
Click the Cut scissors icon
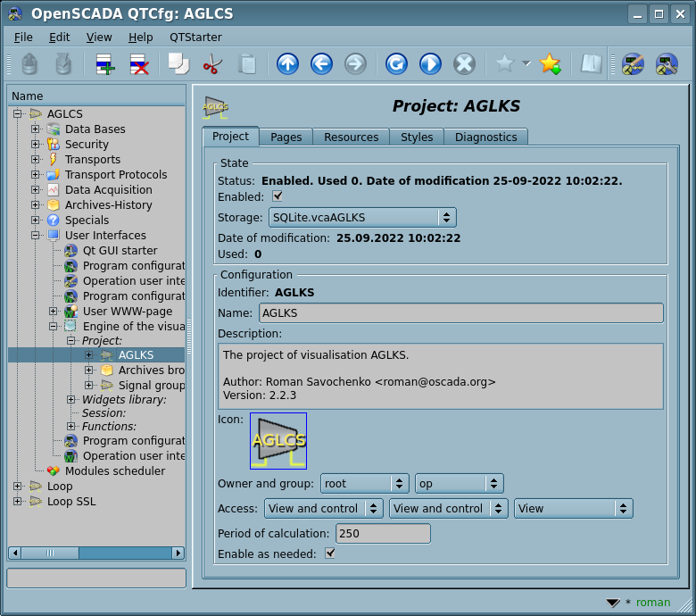(212, 64)
